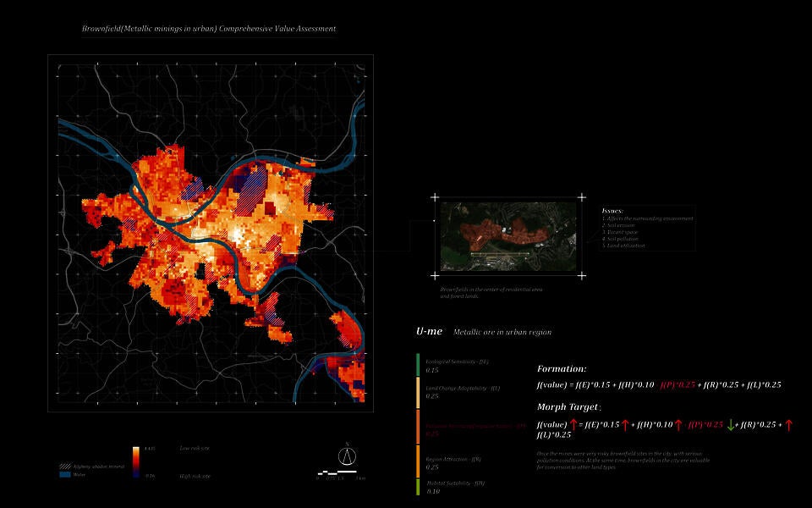812x508 pixels.
Task: Click the bottom-right crosshair of the image frame
Action: click(x=582, y=276)
